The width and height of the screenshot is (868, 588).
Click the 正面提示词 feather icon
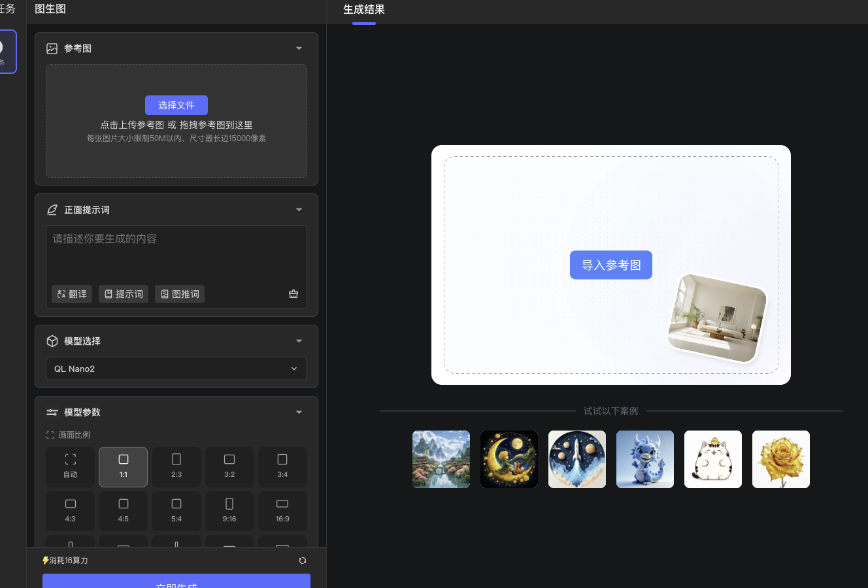tap(52, 210)
